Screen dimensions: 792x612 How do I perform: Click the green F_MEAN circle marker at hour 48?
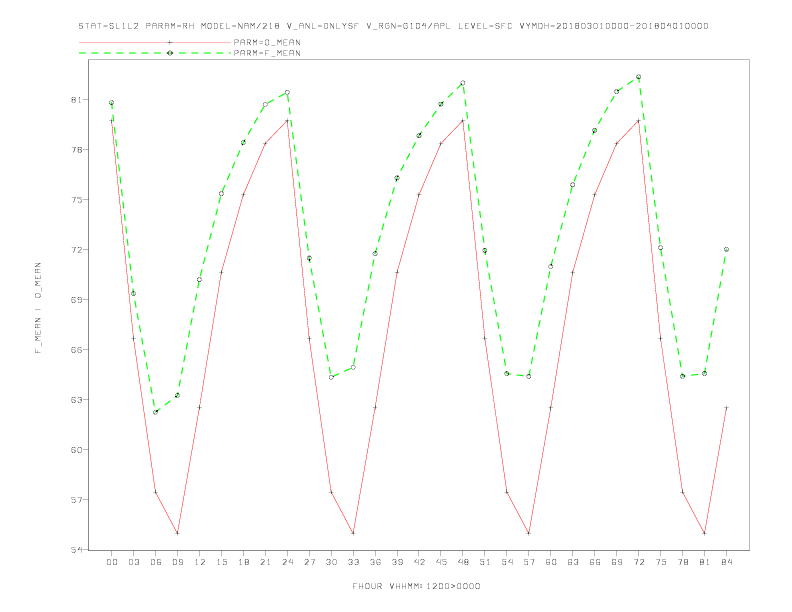coord(463,83)
